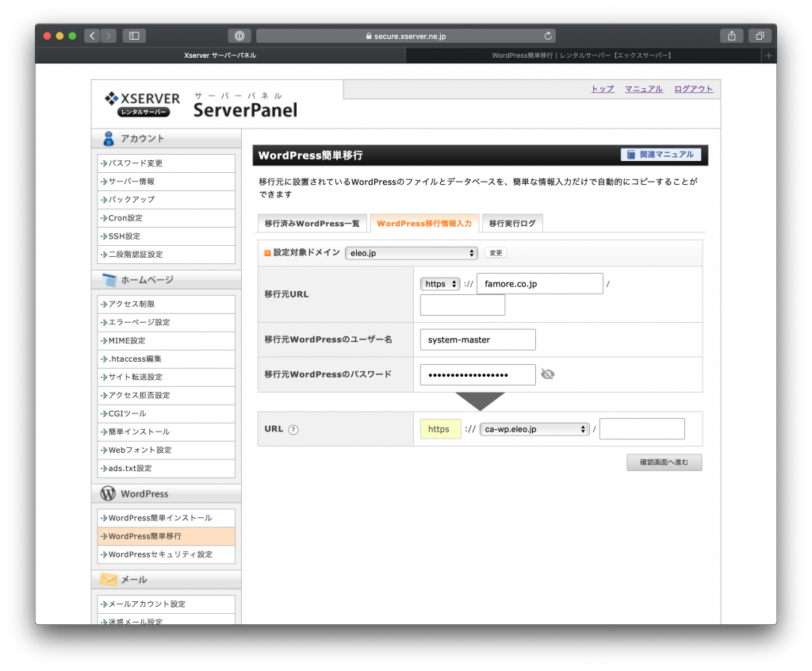Toggle password visibility eye icon

pos(547,374)
